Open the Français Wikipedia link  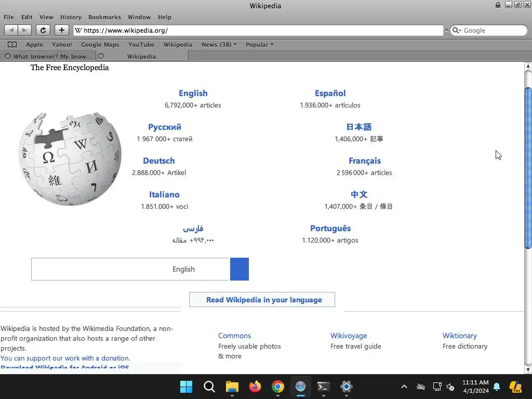pyautogui.click(x=365, y=161)
